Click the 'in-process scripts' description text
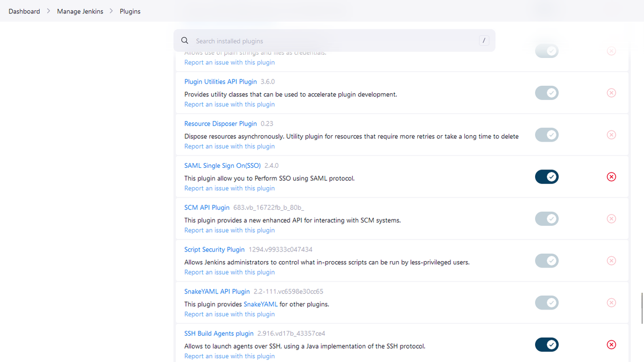The image size is (644, 362). click(327, 262)
